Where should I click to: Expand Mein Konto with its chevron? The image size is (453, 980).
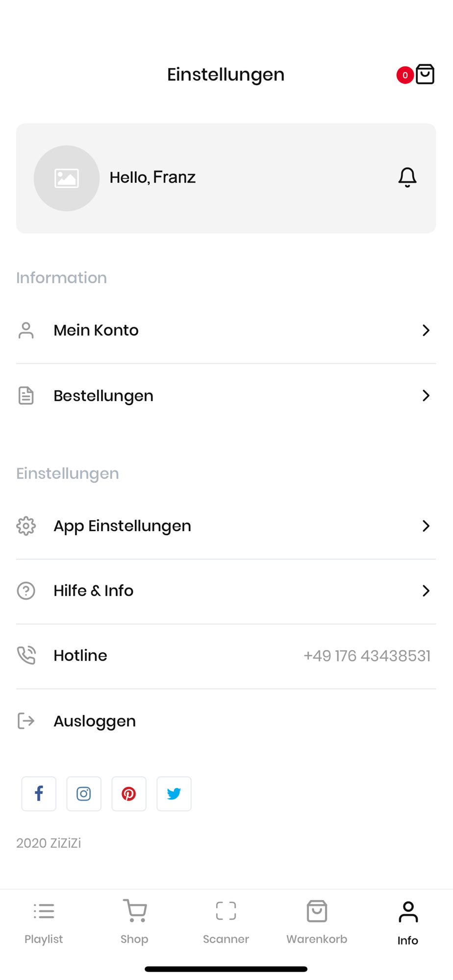click(426, 330)
